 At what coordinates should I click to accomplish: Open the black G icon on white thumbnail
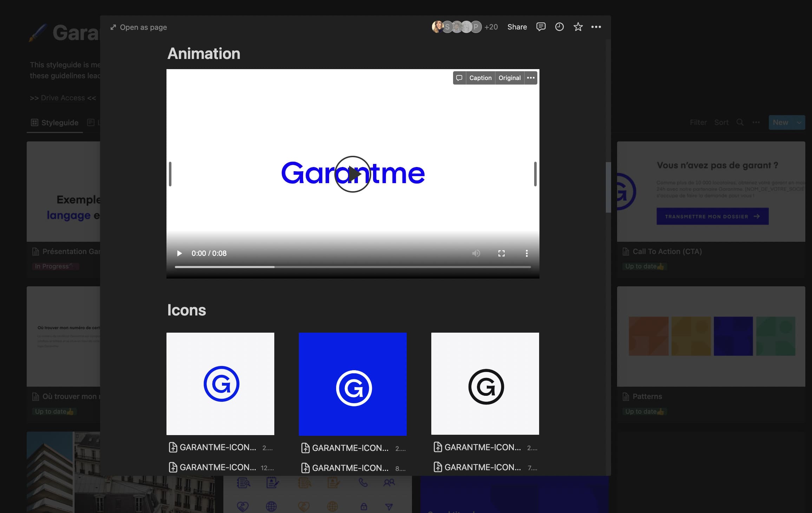click(x=485, y=384)
